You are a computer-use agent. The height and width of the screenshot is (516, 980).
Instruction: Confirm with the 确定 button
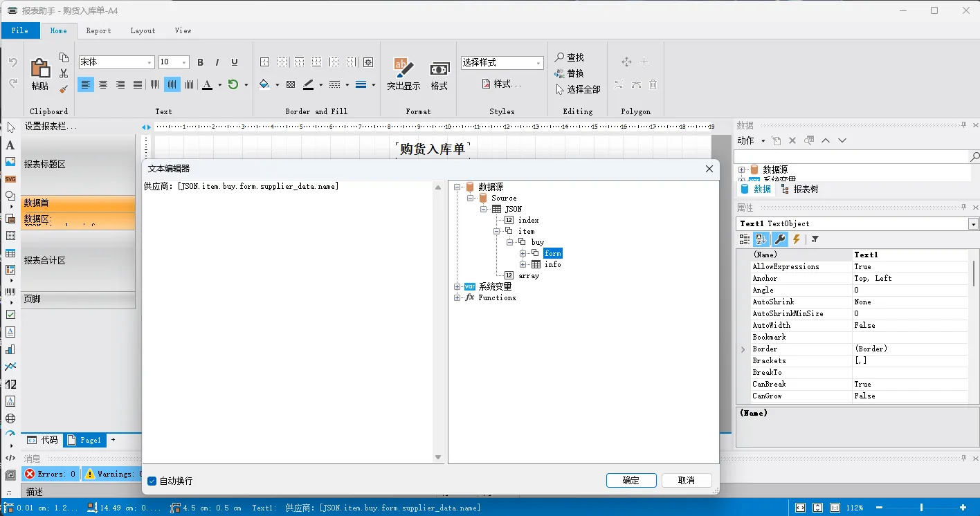tap(631, 481)
